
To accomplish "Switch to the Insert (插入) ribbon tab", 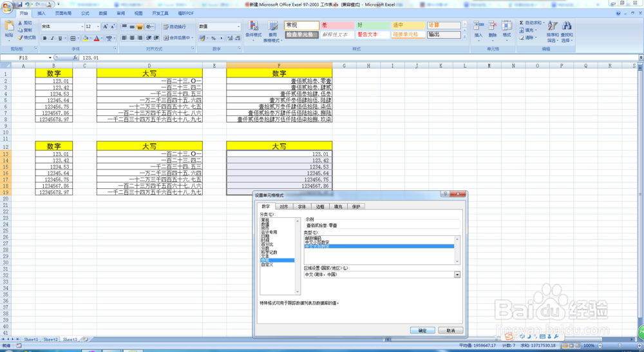I will [x=41, y=14].
